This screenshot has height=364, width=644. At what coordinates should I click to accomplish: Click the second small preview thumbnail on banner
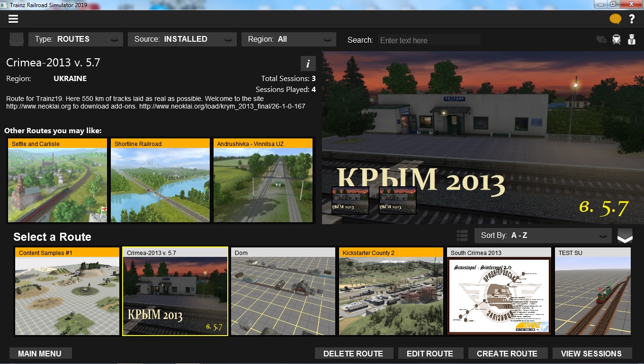(398, 200)
